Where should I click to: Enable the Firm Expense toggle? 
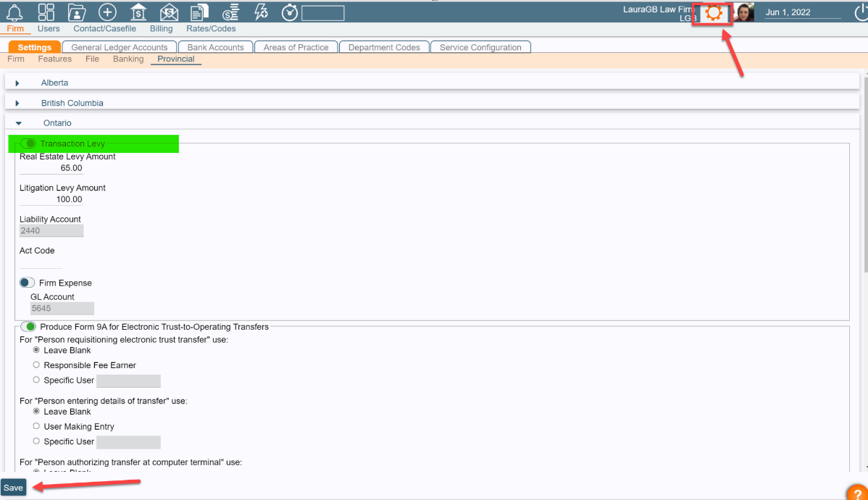(x=27, y=283)
